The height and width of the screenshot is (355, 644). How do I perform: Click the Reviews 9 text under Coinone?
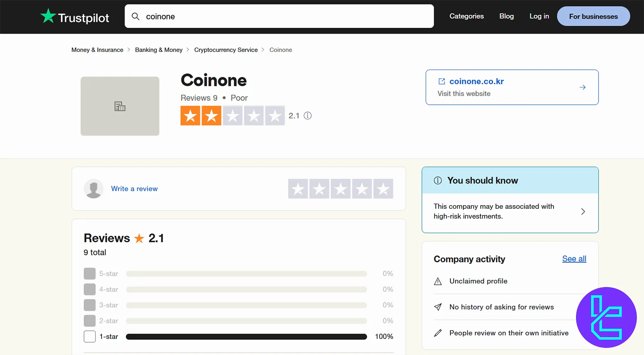199,98
